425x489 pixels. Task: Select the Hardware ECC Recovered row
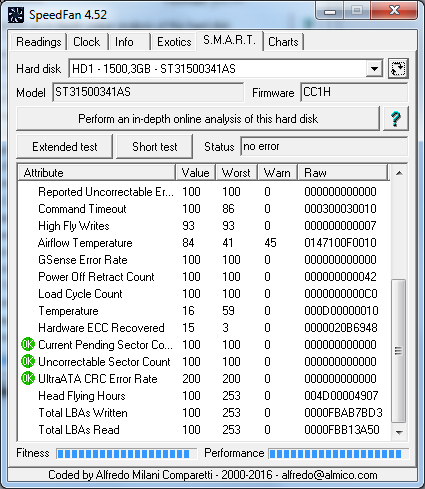(x=204, y=328)
